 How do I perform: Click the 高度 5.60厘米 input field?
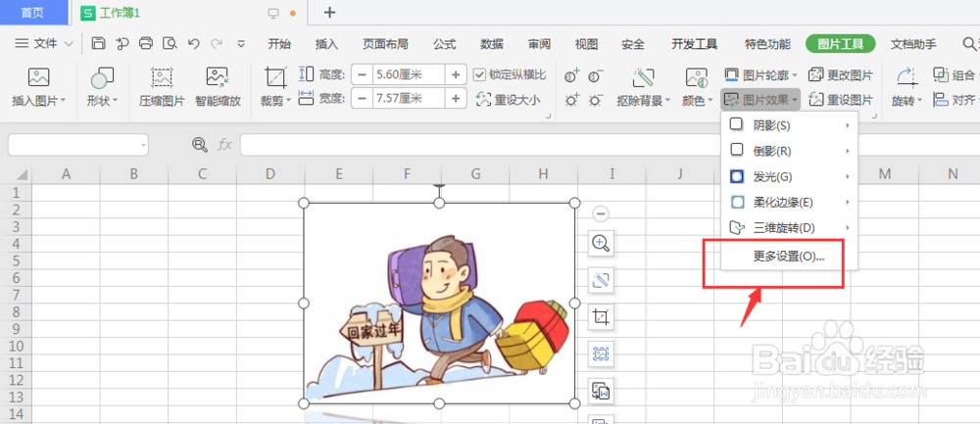click(409, 75)
